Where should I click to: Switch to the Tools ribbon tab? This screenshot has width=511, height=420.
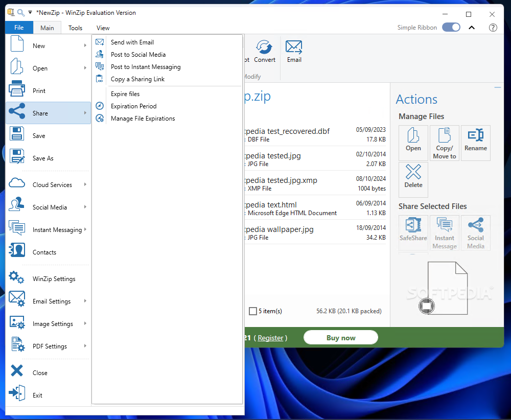click(75, 28)
